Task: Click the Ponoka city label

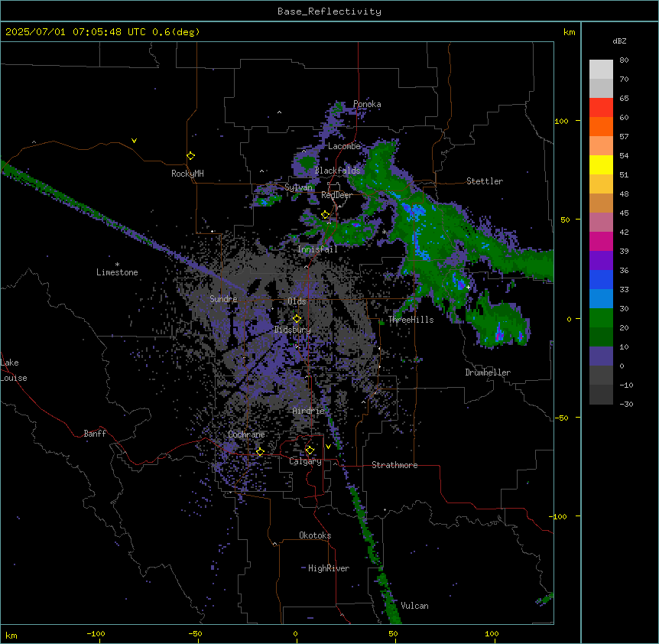Action: pos(367,104)
